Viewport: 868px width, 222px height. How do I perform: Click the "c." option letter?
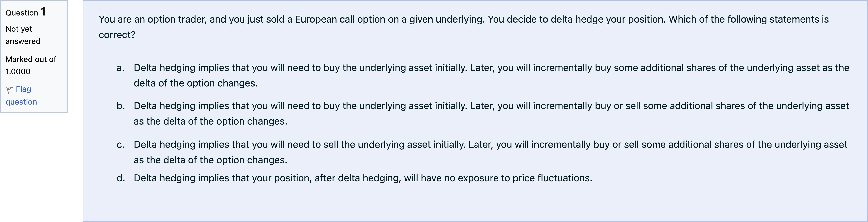point(120,145)
